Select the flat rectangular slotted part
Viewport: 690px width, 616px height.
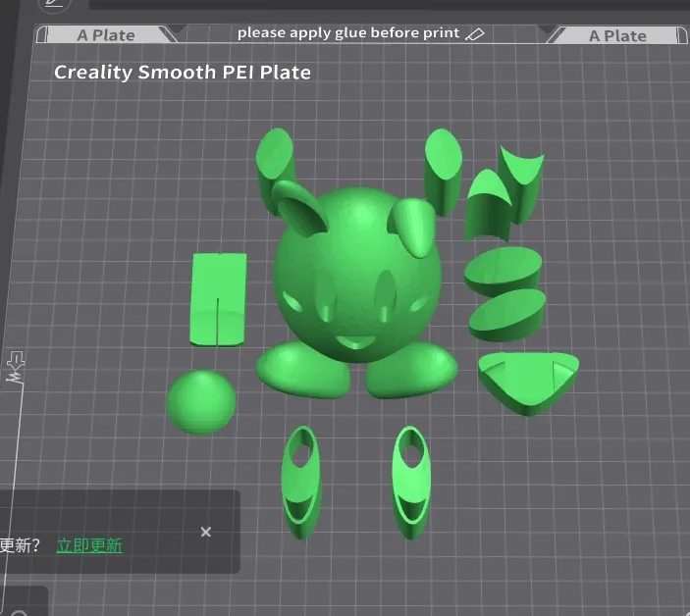(218, 299)
